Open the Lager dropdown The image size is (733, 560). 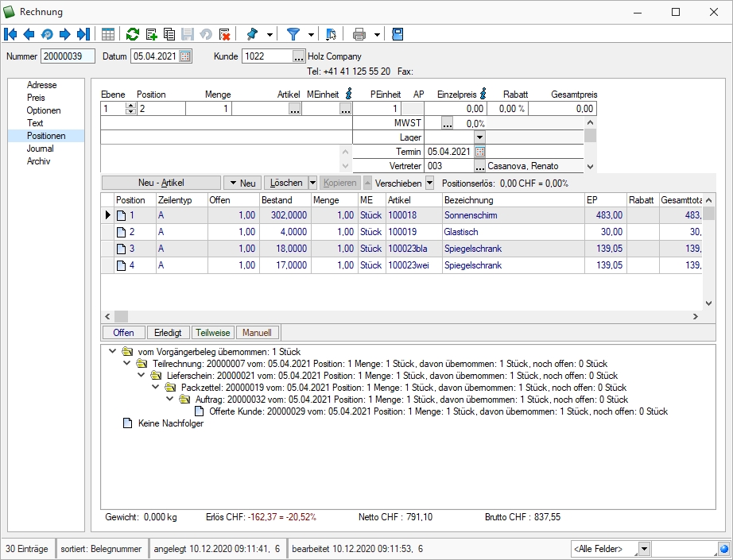(479, 137)
